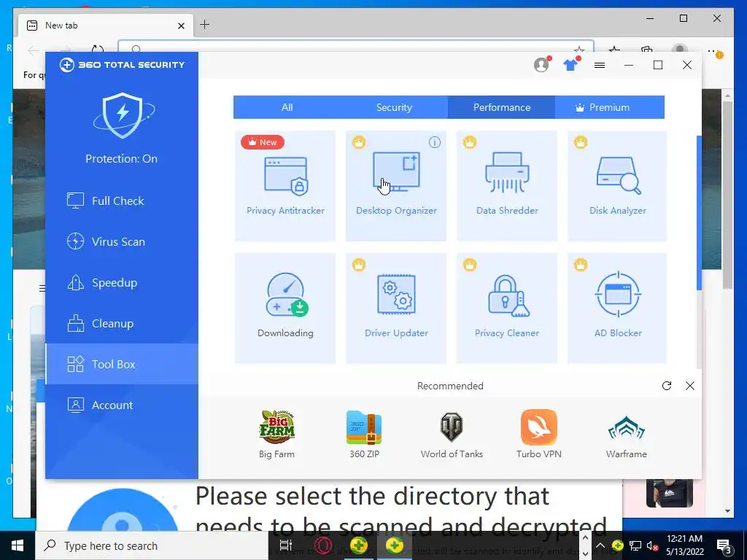
Task: Open Turbo VPN recommendation
Action: click(539, 434)
